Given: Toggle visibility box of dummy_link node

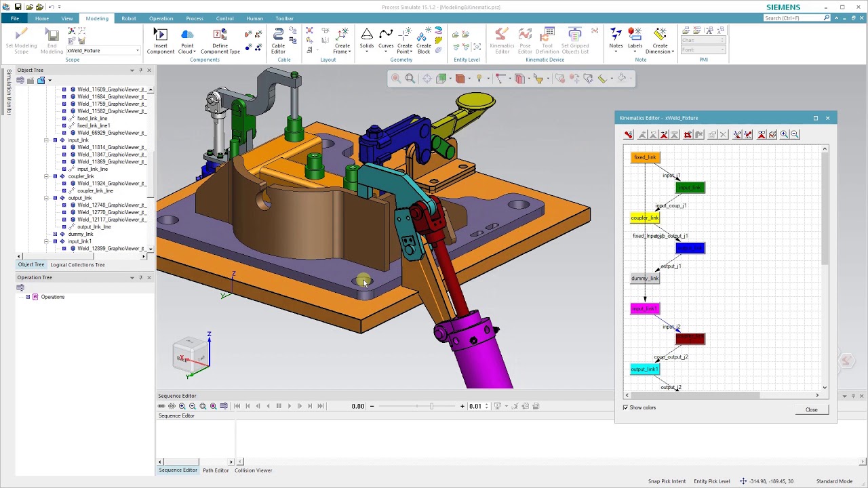Looking at the screenshot, I should [56, 234].
